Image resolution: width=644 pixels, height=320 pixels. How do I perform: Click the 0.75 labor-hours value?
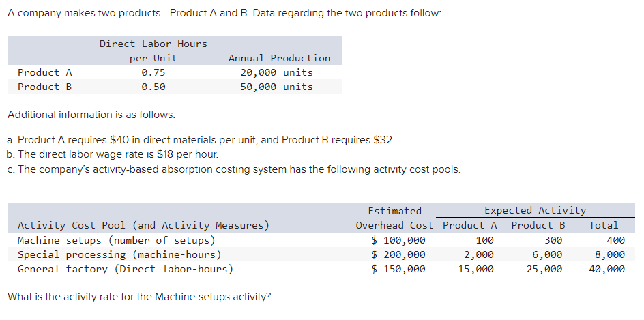coord(153,72)
